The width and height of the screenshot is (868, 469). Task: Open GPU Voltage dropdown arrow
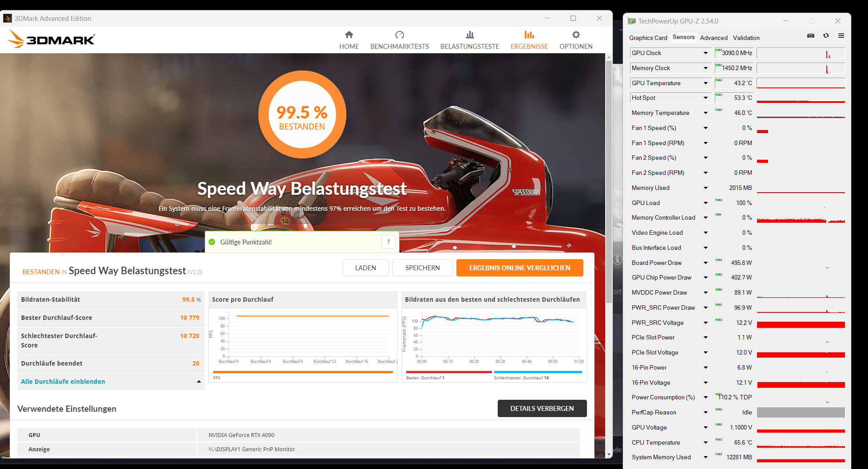coord(705,427)
